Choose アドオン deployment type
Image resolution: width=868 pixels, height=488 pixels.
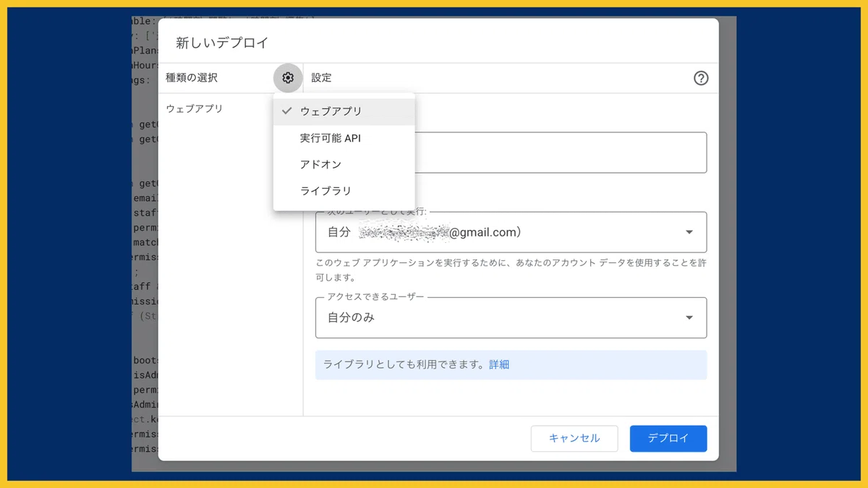coord(344,164)
